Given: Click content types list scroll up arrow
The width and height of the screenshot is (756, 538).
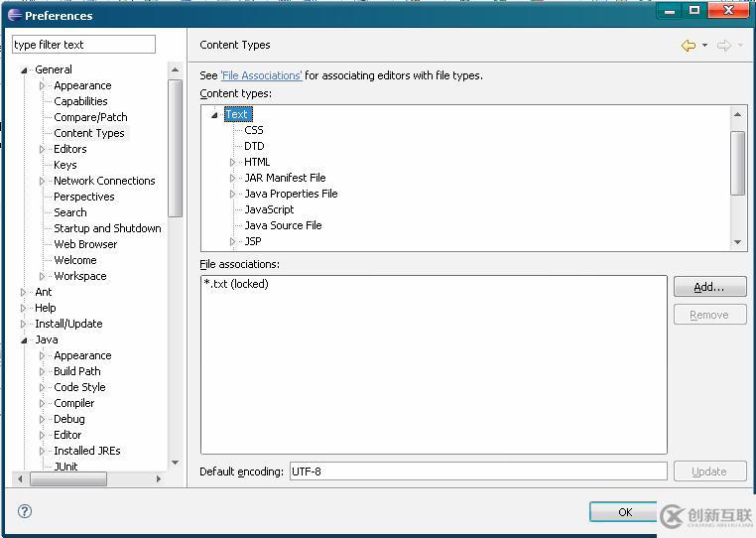Looking at the screenshot, I should 738,114.
